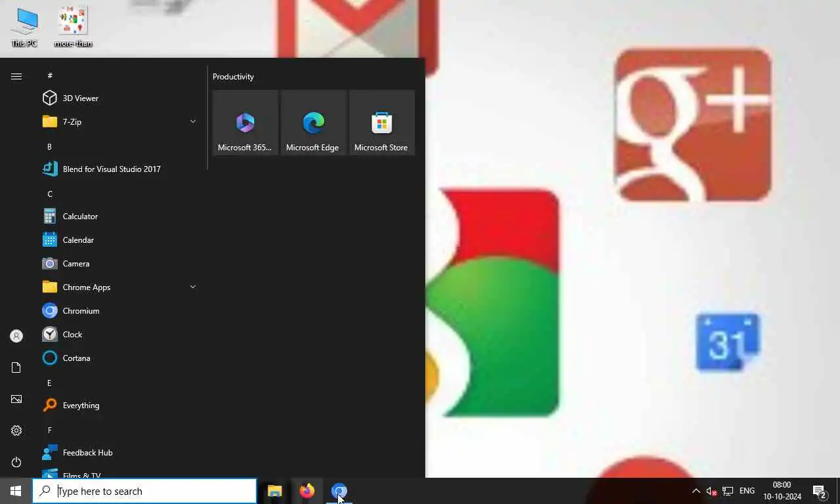Screen dimensions: 840x504
Task: Launch Chromium from the app list
Action: pos(119,310)
